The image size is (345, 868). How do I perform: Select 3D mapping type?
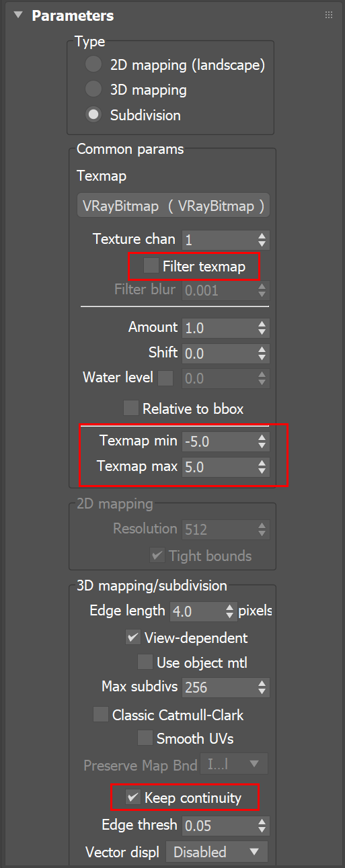click(x=94, y=89)
